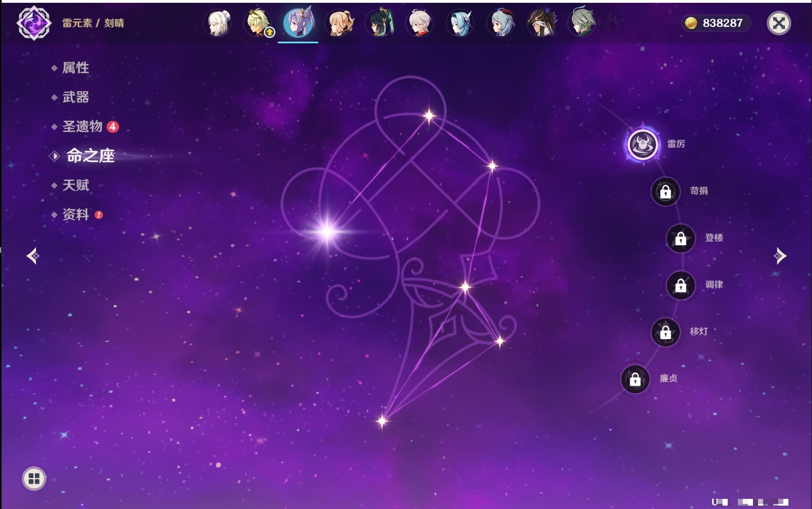The image size is (812, 509).
Task: Click the red exclamation badge on 资料
Action: (x=99, y=215)
